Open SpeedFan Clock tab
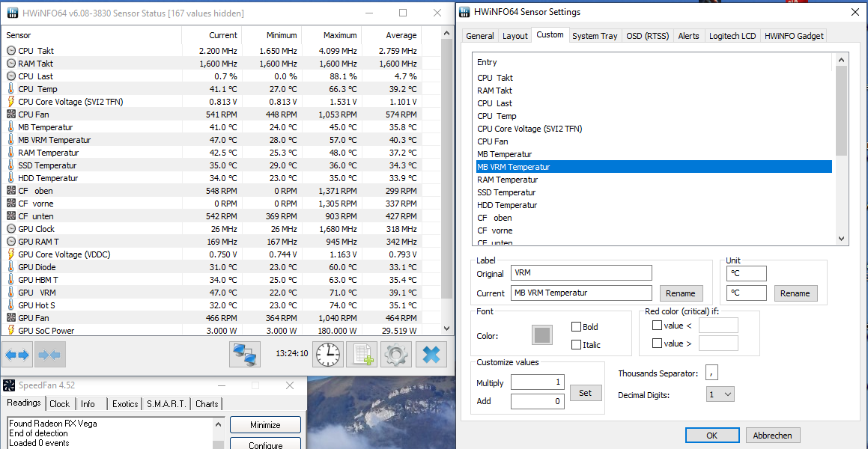 60,403
